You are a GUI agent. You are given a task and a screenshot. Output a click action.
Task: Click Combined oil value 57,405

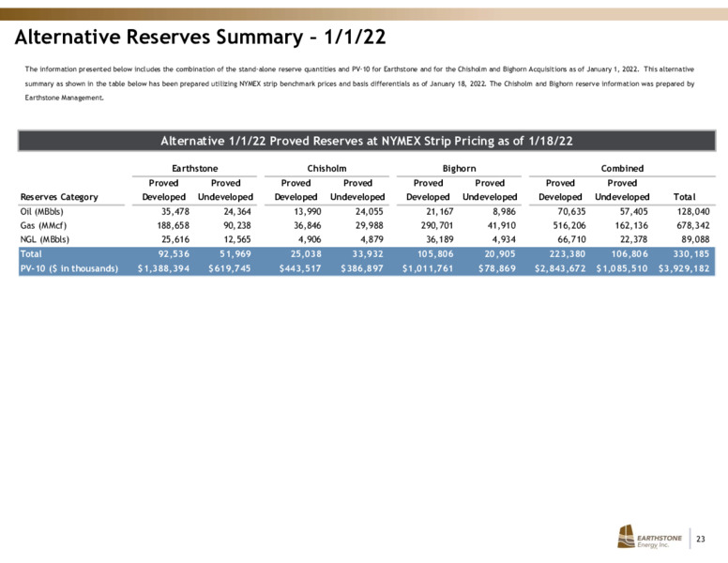(x=634, y=212)
